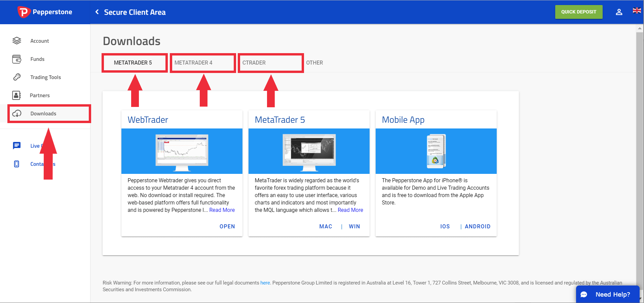Download MetaTrader 5 for WIN
The height and width of the screenshot is (303, 644).
pyautogui.click(x=354, y=226)
